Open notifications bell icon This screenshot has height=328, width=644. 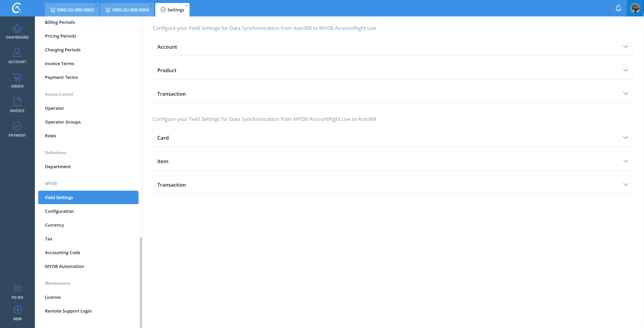618,8
